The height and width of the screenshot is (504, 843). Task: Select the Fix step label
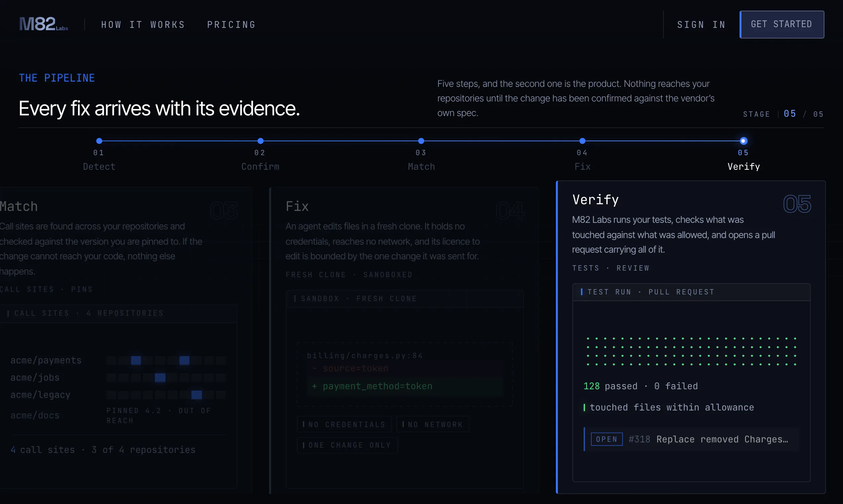(582, 166)
